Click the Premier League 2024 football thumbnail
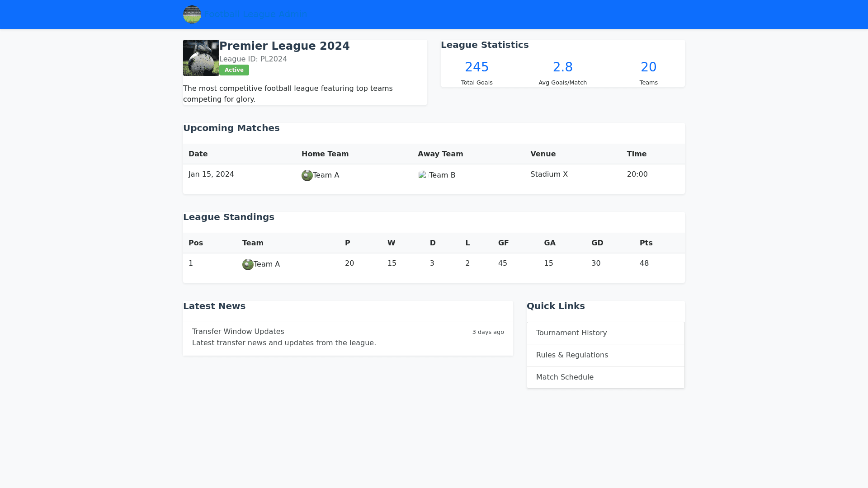The height and width of the screenshot is (488, 868). (201, 58)
